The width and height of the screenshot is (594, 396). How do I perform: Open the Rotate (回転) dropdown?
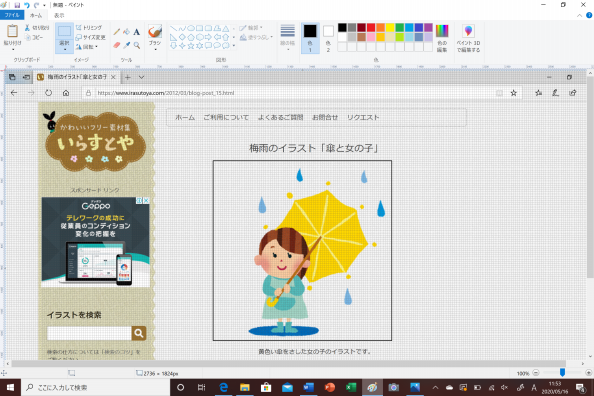click(x=87, y=47)
